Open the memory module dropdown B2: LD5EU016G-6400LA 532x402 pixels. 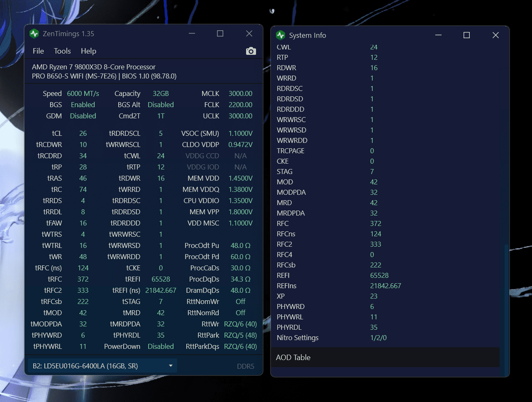(x=102, y=366)
